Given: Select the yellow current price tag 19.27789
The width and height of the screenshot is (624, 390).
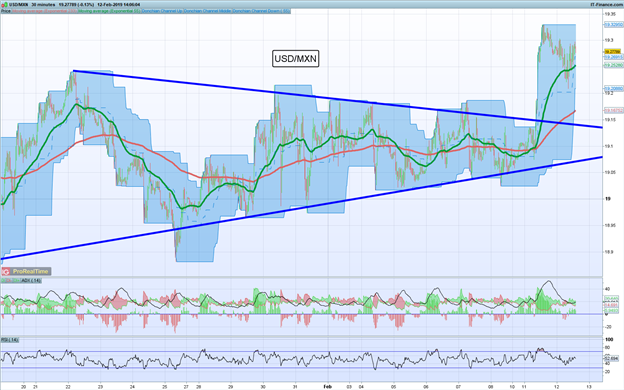Looking at the screenshot, I should point(612,52).
